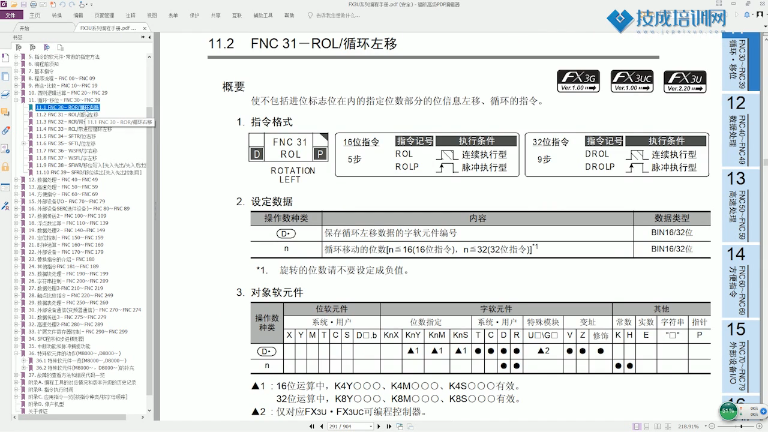
Task: Undo the last action
Action: click(62, 4)
